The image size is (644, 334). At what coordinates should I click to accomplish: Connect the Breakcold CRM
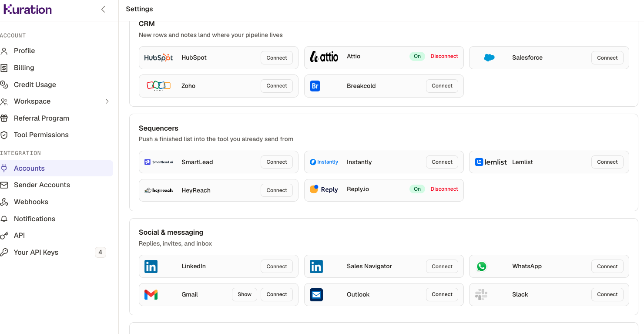point(442,86)
